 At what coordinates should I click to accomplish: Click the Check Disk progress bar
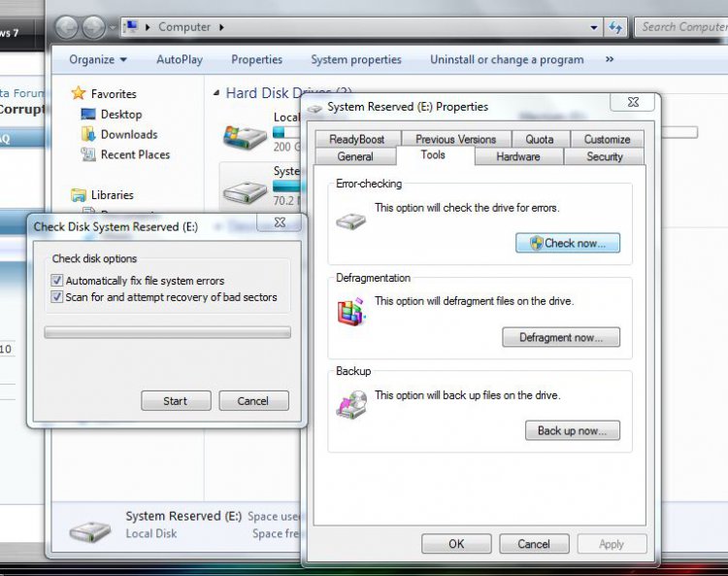168,332
